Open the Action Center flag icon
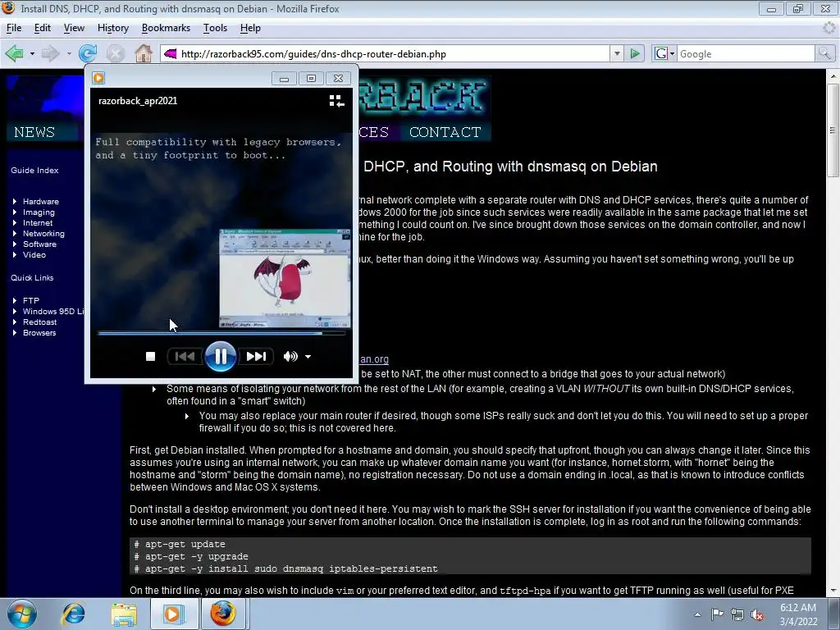Viewport: 840px width, 630px height. [x=717, y=614]
